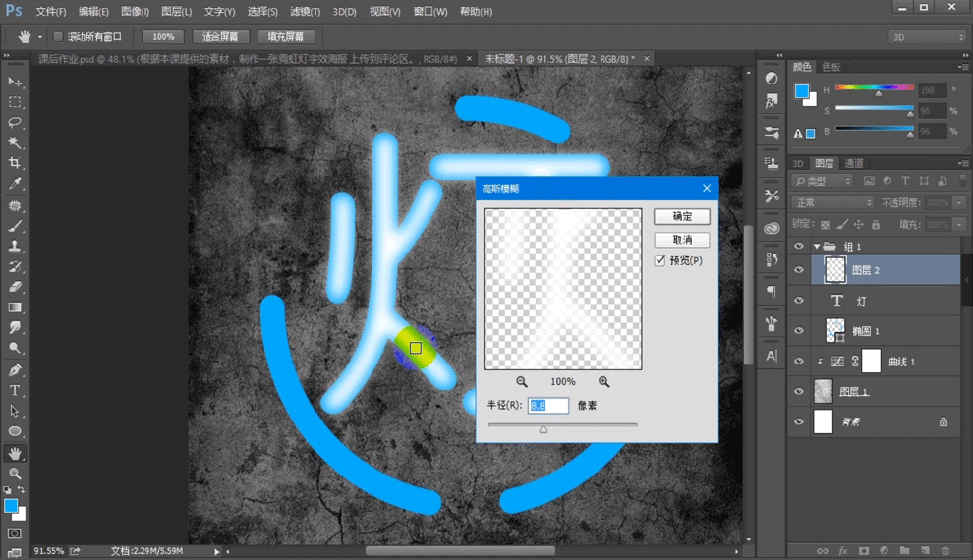
Task: Select the Horizontal Type tool
Action: pyautogui.click(x=15, y=391)
